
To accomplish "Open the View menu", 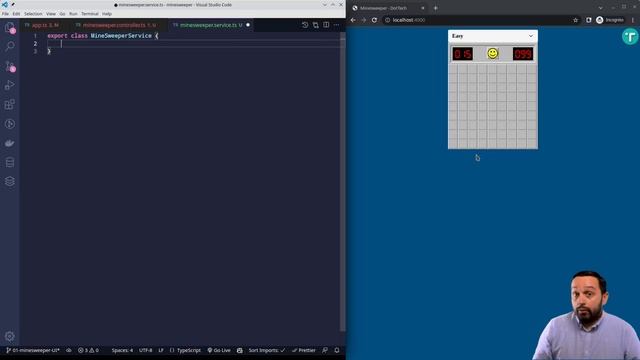I will pos(51,14).
